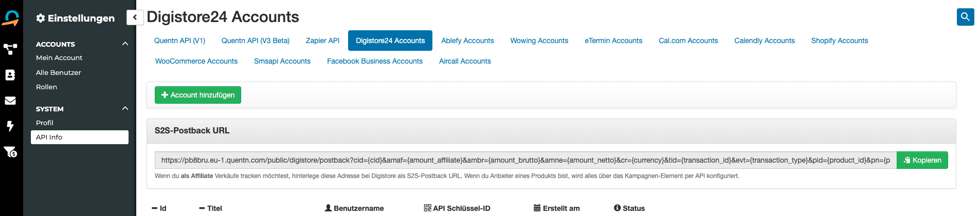Switch to Zapier API tab
The width and height of the screenshot is (980, 216).
322,41
